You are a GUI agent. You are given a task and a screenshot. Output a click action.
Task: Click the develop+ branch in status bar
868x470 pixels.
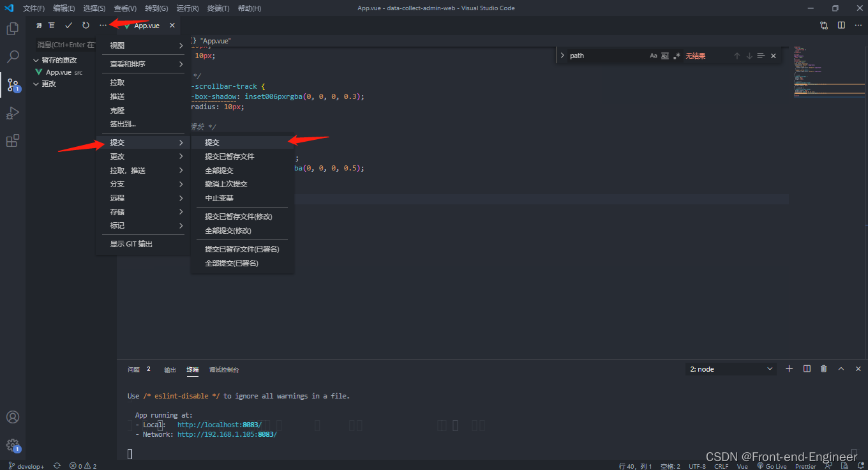(26, 466)
